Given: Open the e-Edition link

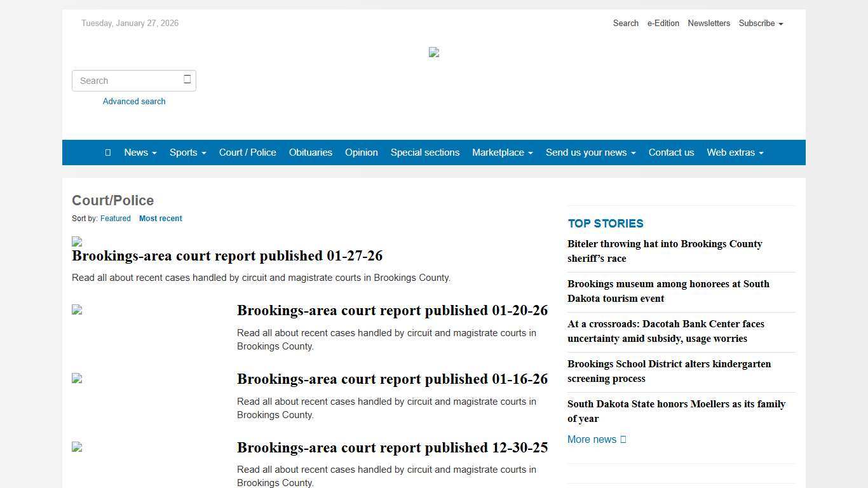Looking at the screenshot, I should 663,24.
